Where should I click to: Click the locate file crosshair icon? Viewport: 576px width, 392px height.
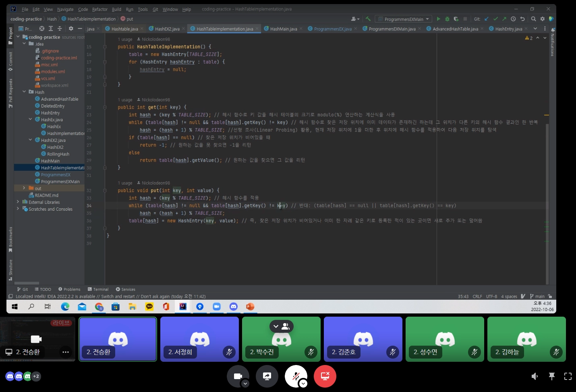point(42,29)
